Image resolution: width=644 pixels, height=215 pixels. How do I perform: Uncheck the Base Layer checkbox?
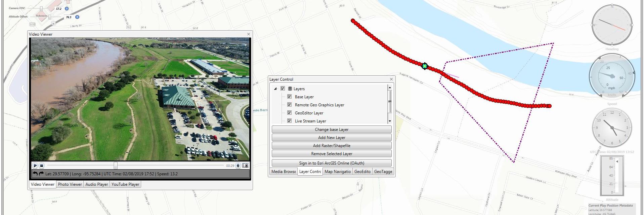289,97
